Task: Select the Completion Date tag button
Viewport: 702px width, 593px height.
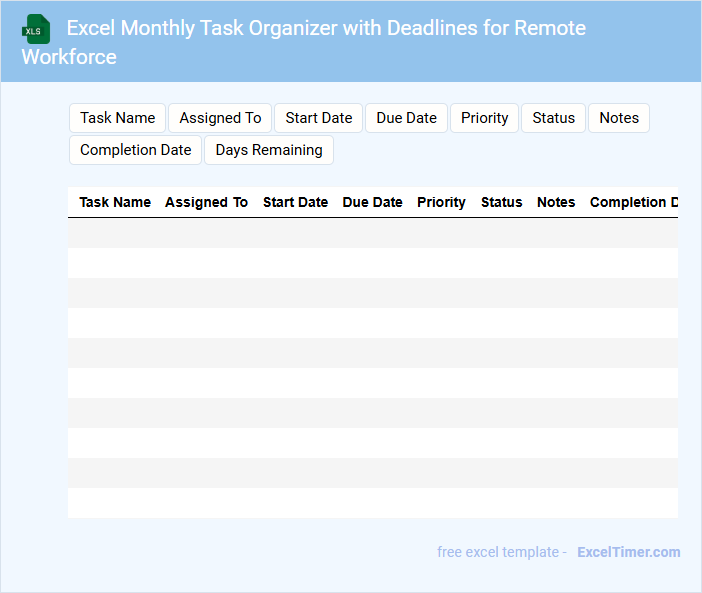Action: 135,150
